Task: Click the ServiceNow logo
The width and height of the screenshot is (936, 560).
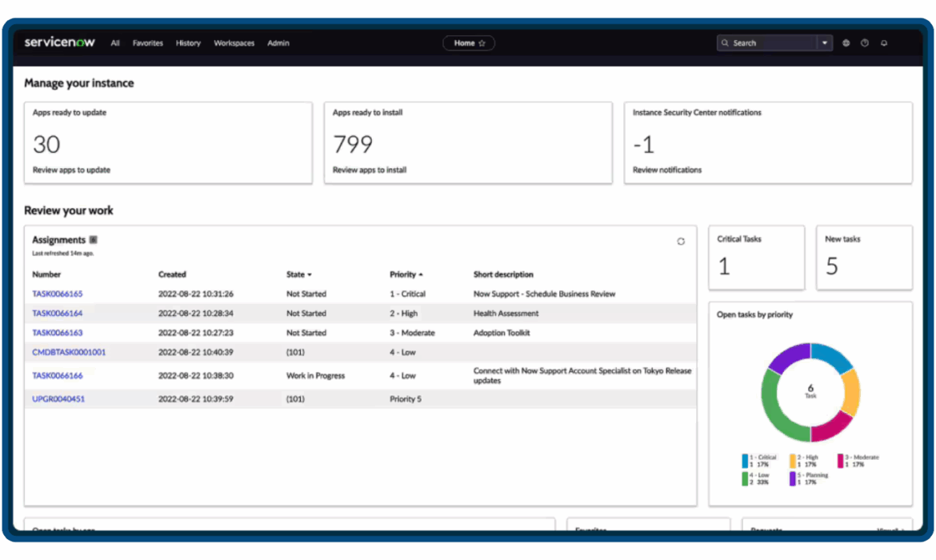Action: pyautogui.click(x=60, y=42)
